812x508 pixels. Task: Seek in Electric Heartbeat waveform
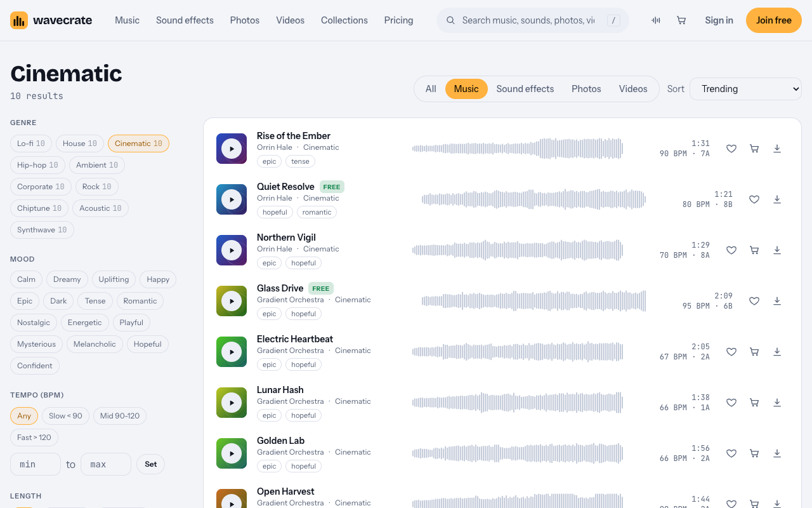point(518,352)
